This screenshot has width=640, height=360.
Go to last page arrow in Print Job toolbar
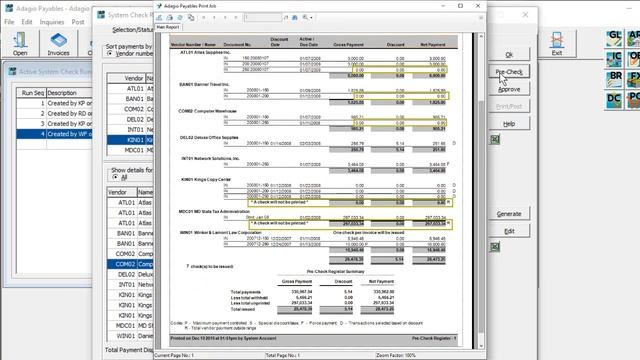[236, 18]
